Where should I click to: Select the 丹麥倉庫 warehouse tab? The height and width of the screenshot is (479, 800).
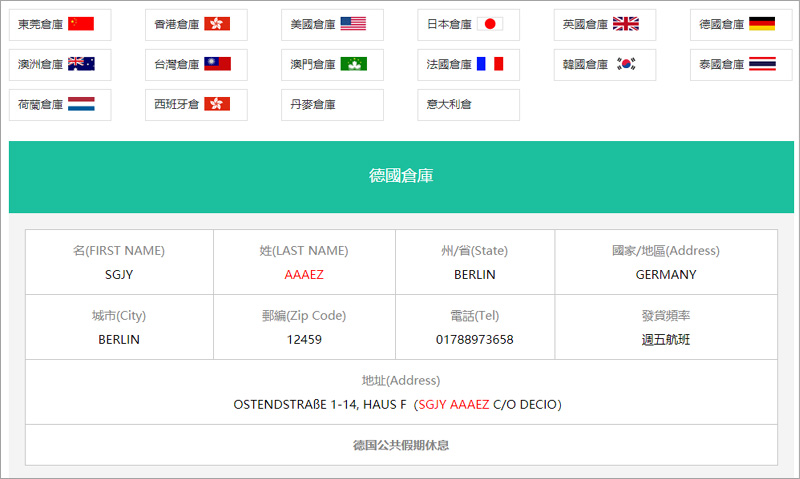click(x=332, y=104)
